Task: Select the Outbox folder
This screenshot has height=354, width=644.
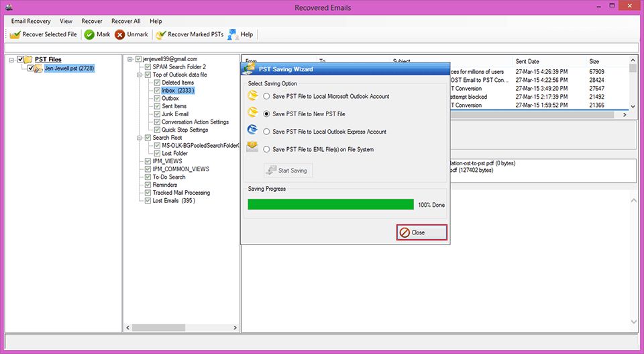Action: [x=170, y=98]
